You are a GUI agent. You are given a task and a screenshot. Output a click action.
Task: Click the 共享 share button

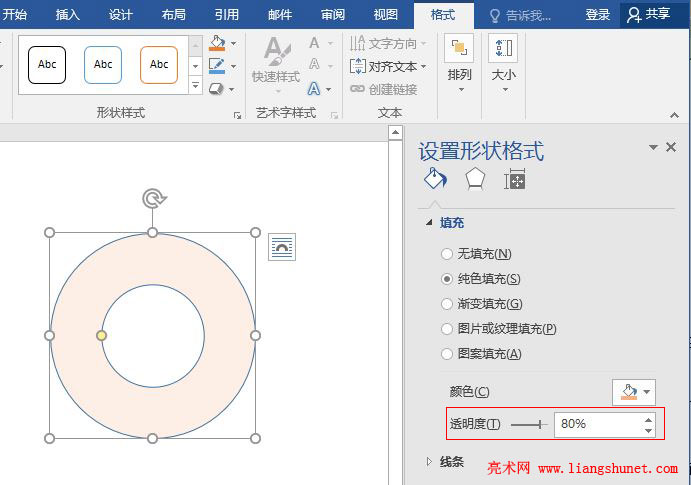click(x=650, y=15)
